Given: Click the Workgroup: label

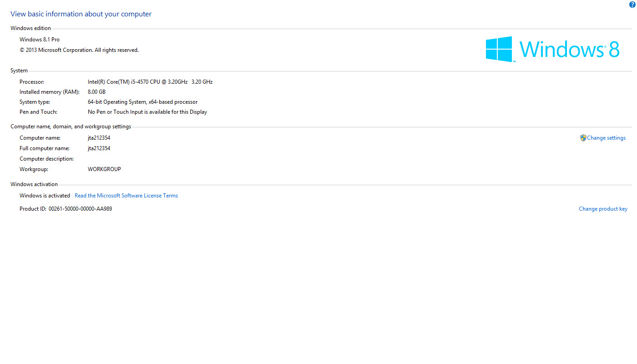Looking at the screenshot, I should (34, 169).
